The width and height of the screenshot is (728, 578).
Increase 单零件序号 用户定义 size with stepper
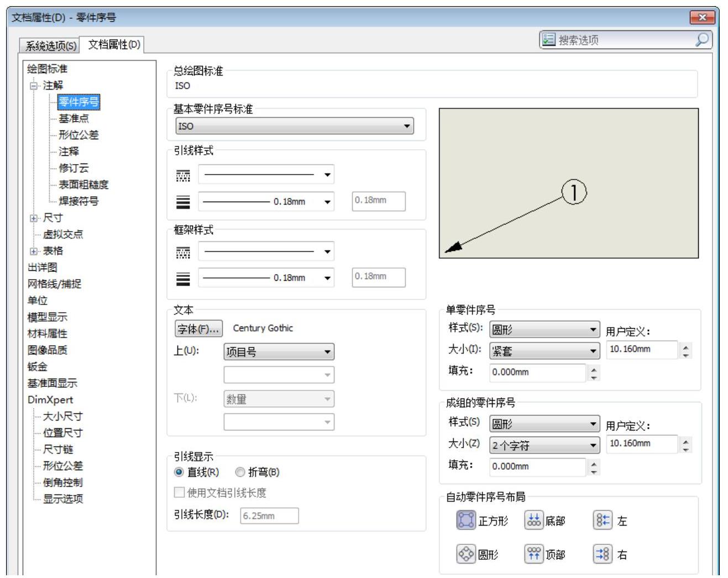point(686,346)
